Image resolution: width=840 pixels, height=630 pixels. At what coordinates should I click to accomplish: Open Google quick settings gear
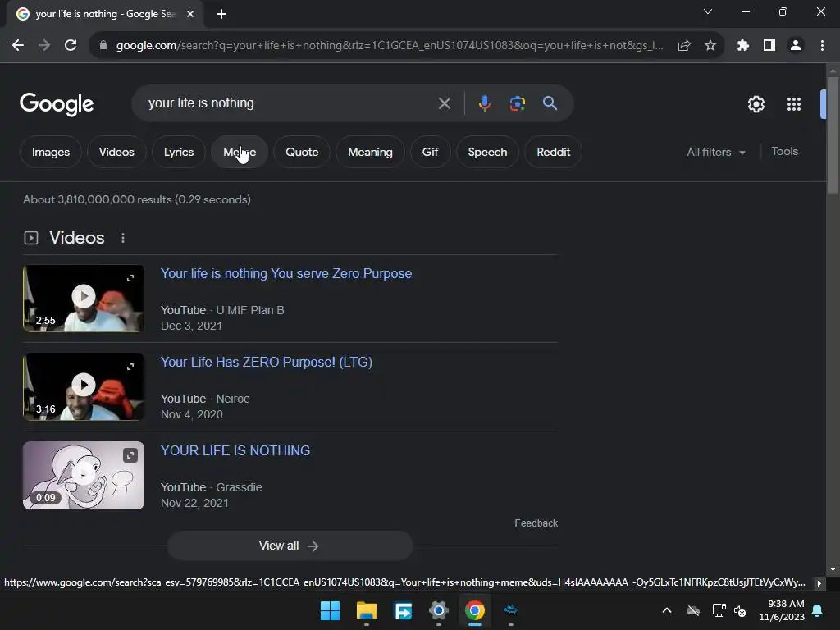[756, 104]
